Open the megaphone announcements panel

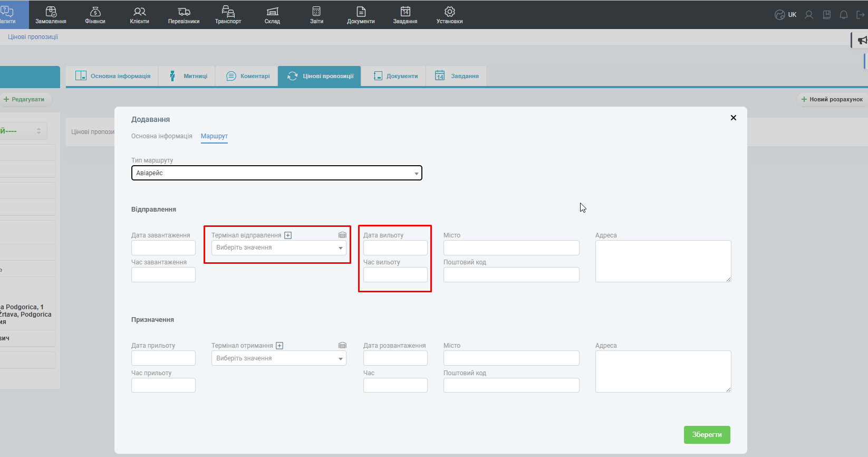point(862,40)
